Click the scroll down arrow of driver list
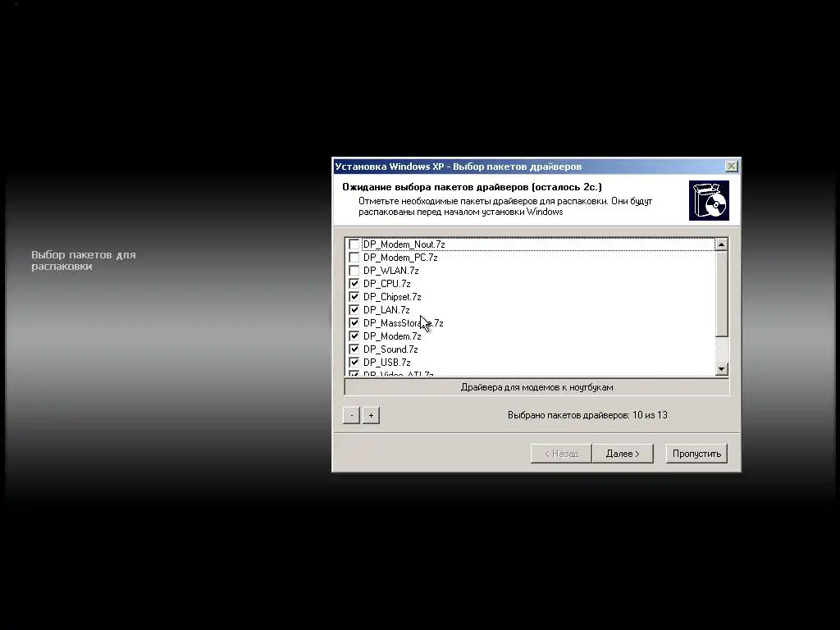The image size is (840, 630). (x=722, y=369)
